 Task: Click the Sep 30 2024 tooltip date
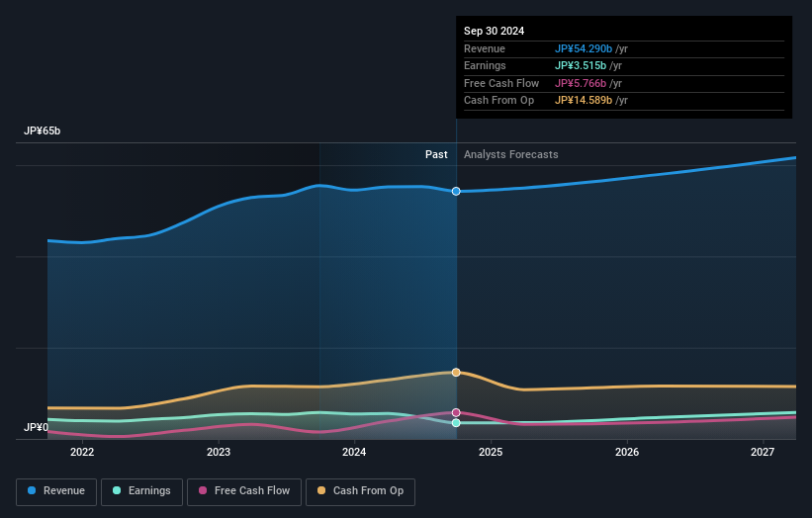(x=495, y=31)
